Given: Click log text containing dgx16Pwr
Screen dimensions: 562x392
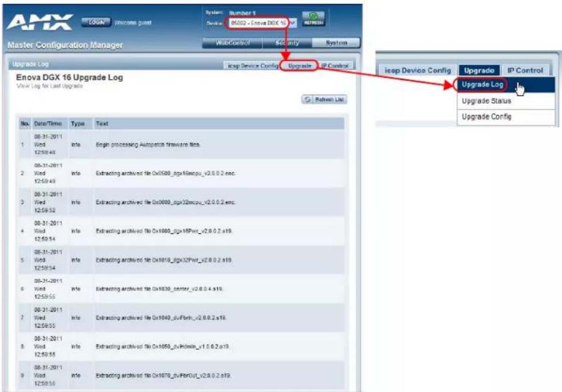Looking at the screenshot, I should (164, 231).
